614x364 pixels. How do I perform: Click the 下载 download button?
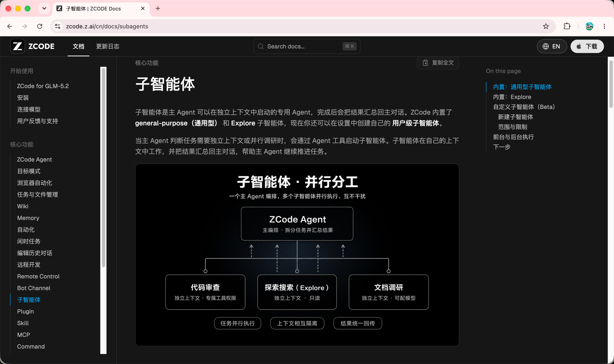pyautogui.click(x=587, y=46)
